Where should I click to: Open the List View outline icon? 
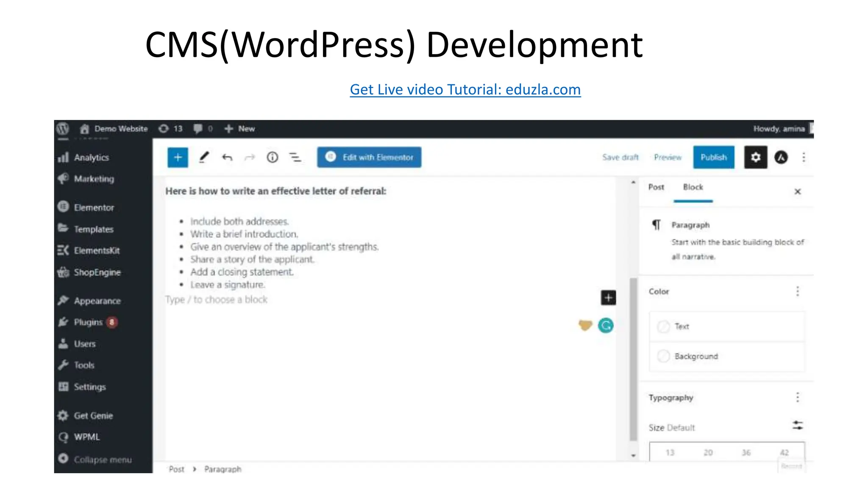295,158
